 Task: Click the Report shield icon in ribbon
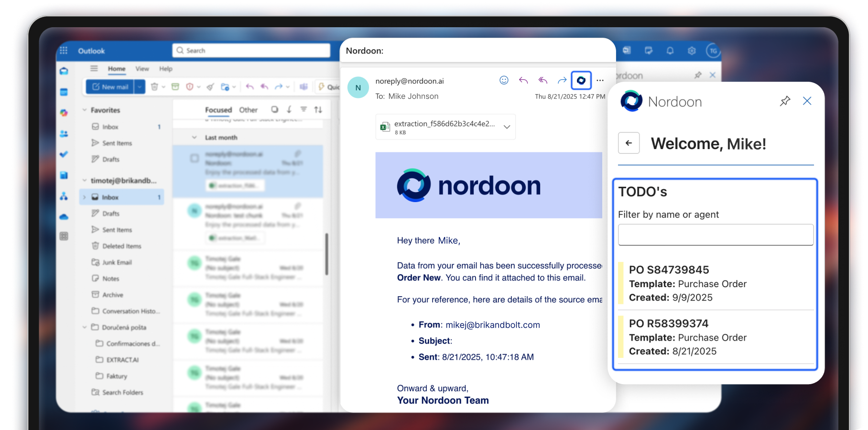[x=190, y=86]
